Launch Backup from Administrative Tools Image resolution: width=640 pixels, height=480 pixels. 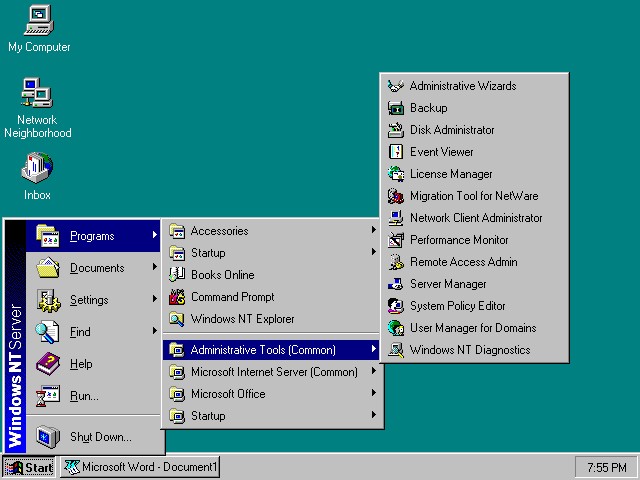point(474,108)
